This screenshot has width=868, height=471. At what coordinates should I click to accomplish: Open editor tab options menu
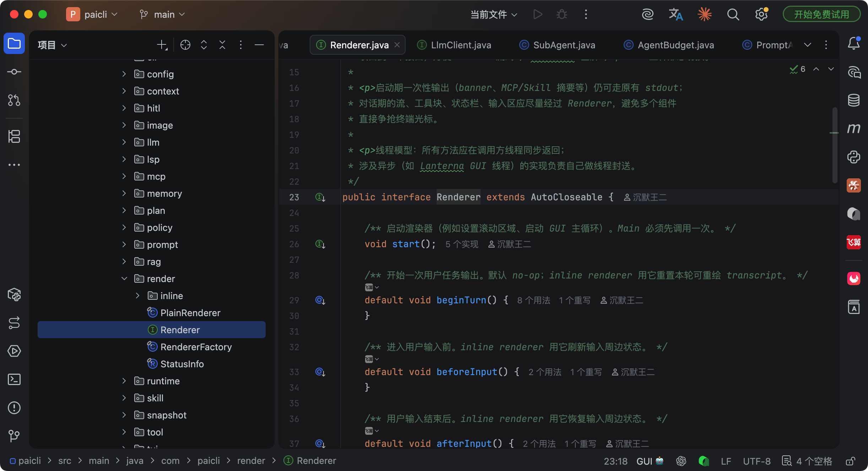pyautogui.click(x=826, y=45)
